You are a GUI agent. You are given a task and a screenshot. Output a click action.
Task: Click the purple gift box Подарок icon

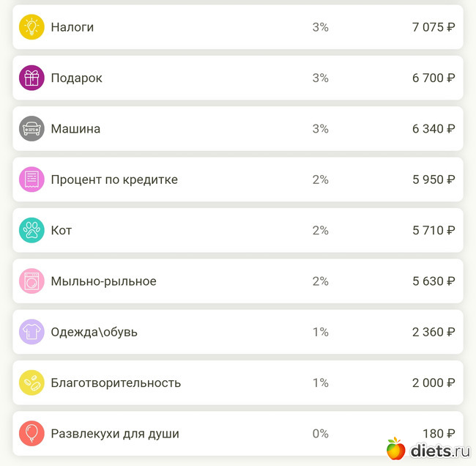click(x=31, y=78)
